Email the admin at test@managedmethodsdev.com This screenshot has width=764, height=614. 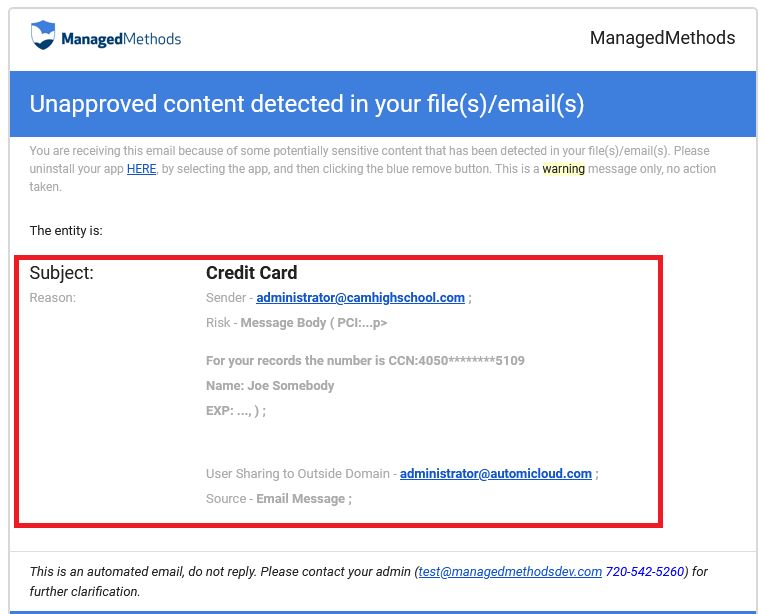(510, 572)
